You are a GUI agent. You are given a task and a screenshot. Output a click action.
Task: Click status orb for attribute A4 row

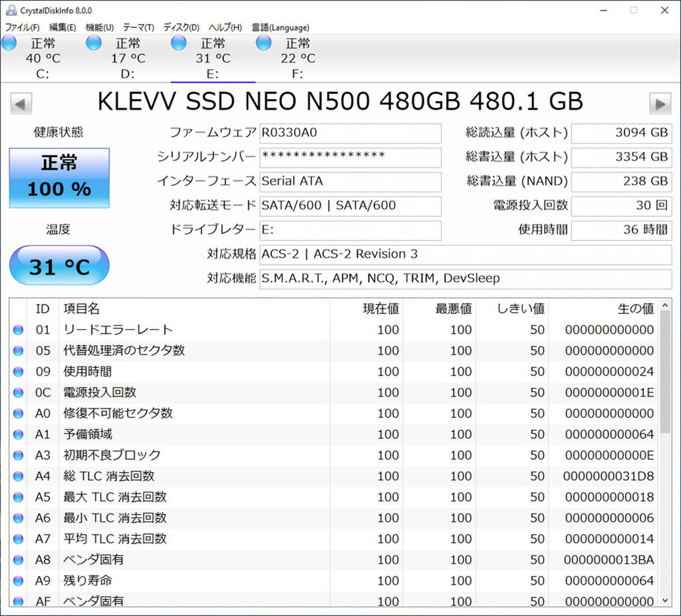(18, 476)
